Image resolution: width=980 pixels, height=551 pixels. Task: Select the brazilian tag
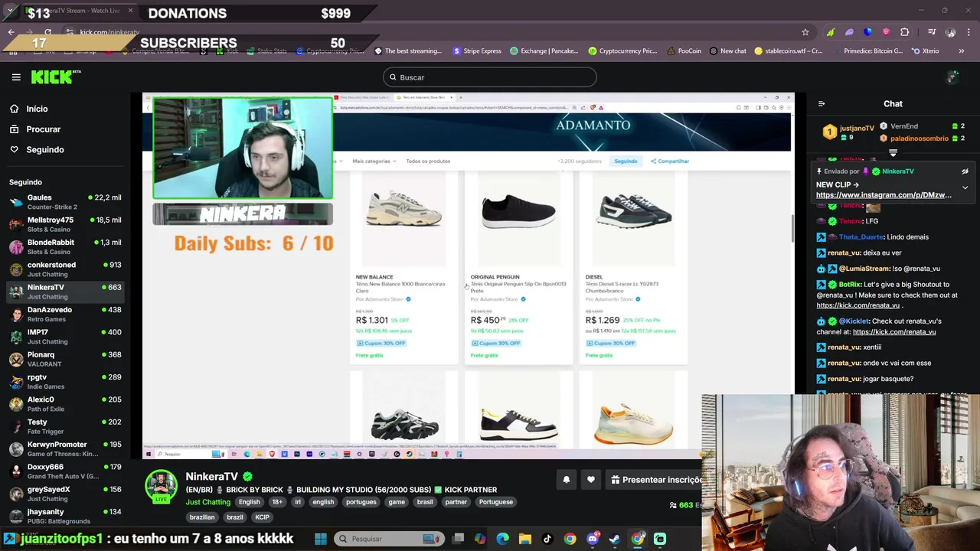[202, 517]
